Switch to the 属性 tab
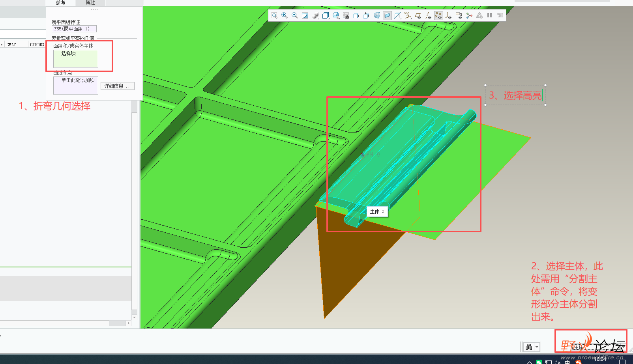Screen dimensions: 633x364 tap(90, 2)
